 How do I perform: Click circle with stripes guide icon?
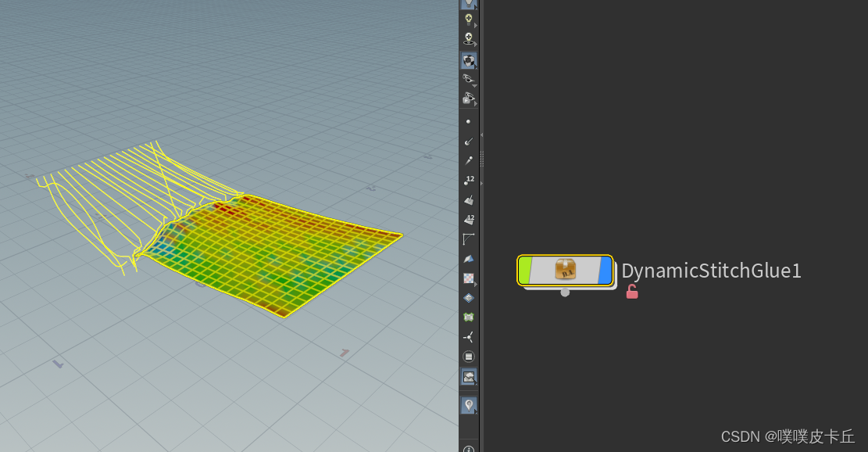tap(468, 357)
